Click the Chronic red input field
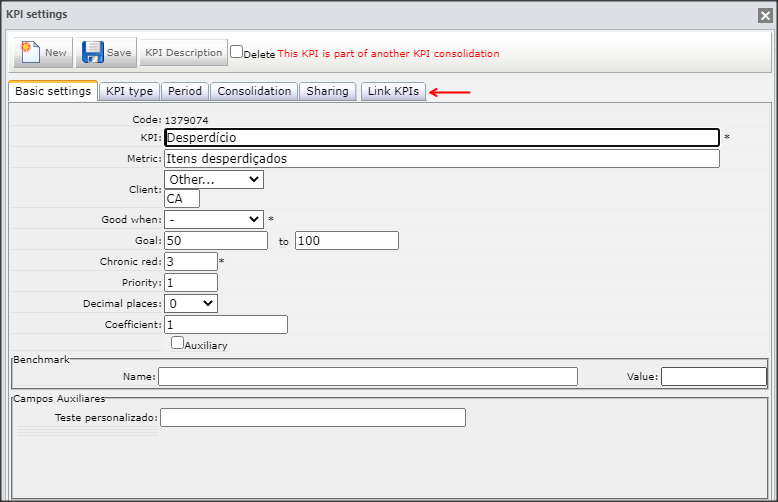The height and width of the screenshot is (502, 778). point(191,261)
